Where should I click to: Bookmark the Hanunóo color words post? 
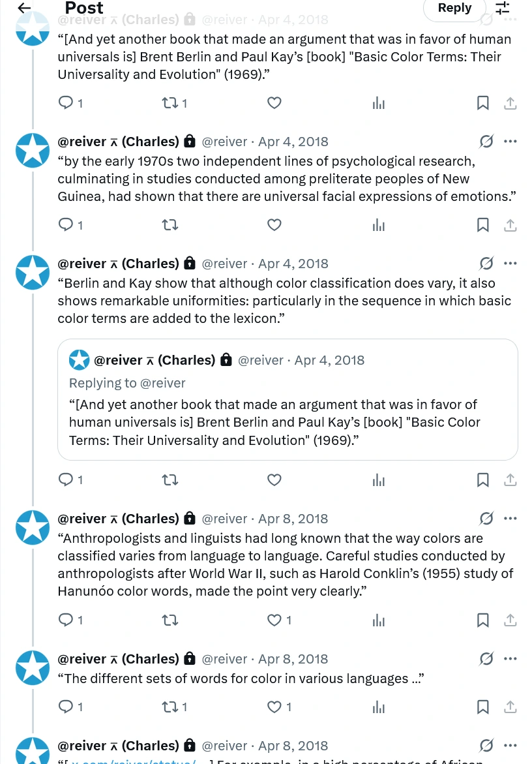[483, 620]
